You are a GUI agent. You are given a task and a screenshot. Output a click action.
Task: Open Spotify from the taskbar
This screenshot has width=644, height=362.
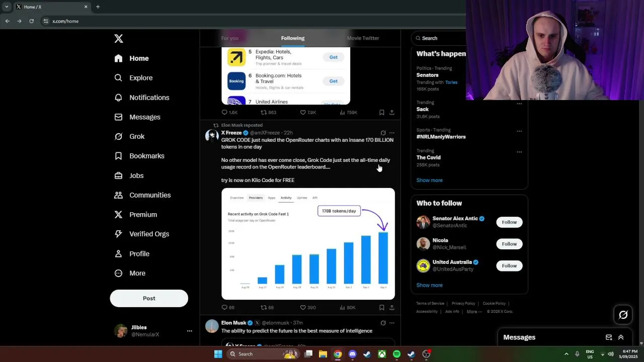pos(396,354)
